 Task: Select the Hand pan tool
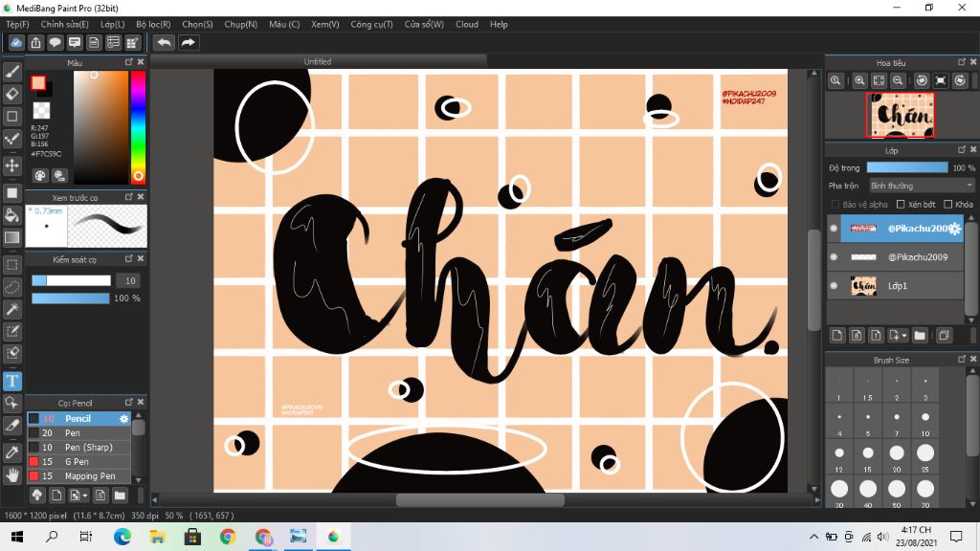pyautogui.click(x=11, y=475)
